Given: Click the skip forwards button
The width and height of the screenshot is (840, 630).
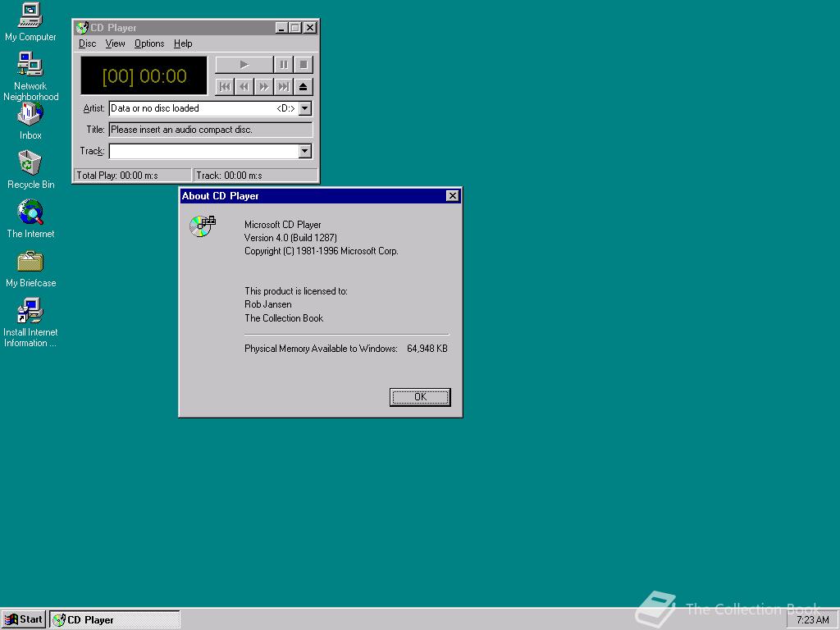Looking at the screenshot, I should tap(263, 87).
